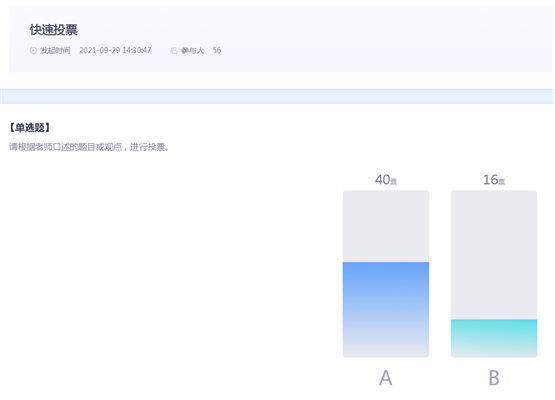555x400 pixels.
Task: Click the gray unfilled portion of bar A
Action: [x=386, y=226]
